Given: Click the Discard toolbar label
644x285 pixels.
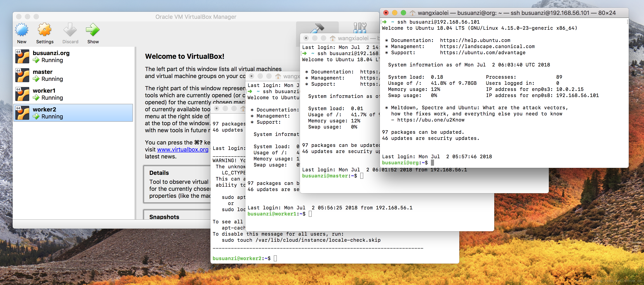Looking at the screenshot, I should (70, 42).
